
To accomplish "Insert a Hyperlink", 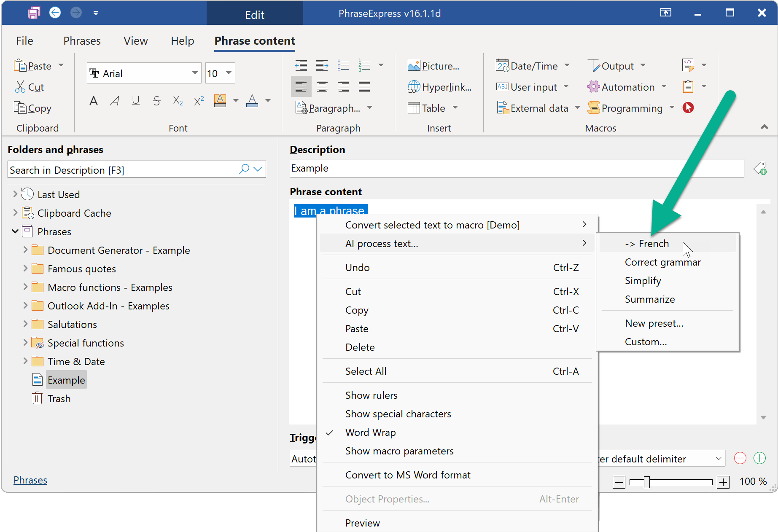I will coord(439,87).
